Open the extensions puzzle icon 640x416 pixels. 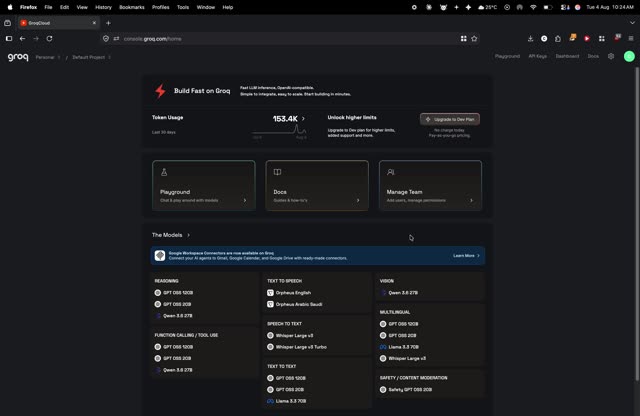point(558,38)
